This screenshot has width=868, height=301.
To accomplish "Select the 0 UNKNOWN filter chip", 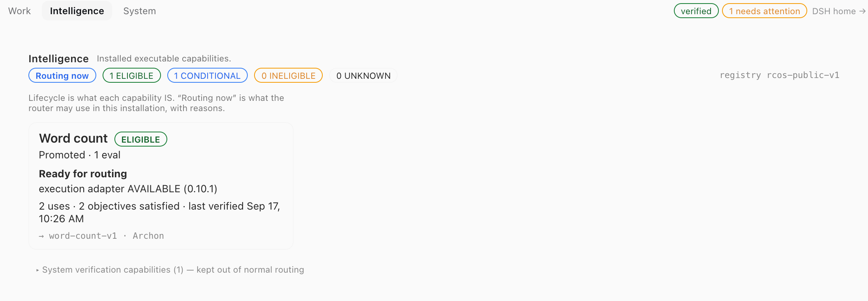I will click(x=363, y=76).
